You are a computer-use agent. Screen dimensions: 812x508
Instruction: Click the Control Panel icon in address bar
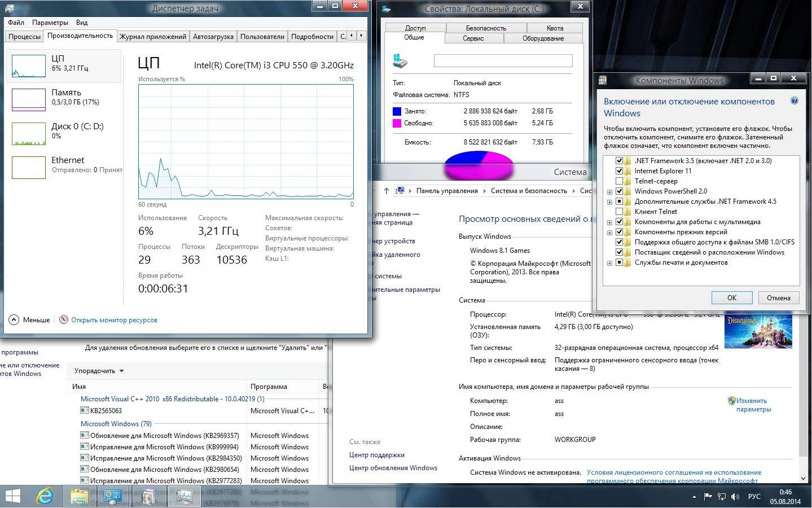coord(400,191)
